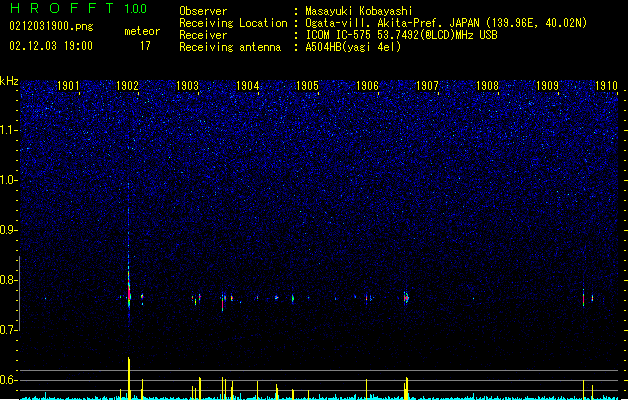Click the "Receiving antenna" label
The image size is (629, 400).
230,47
